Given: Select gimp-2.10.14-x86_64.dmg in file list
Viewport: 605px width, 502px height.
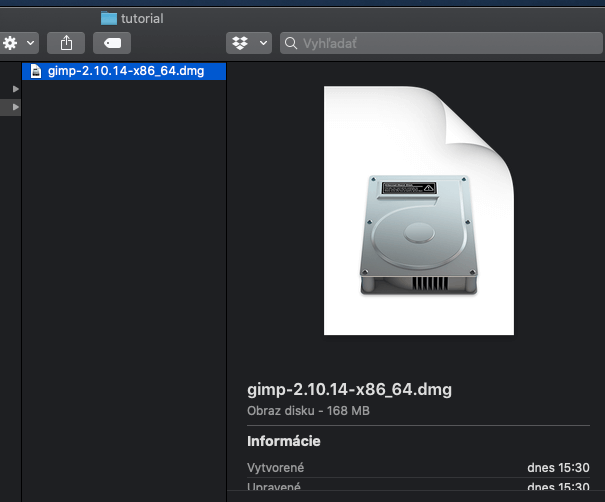Looking at the screenshot, I should click(x=124, y=71).
